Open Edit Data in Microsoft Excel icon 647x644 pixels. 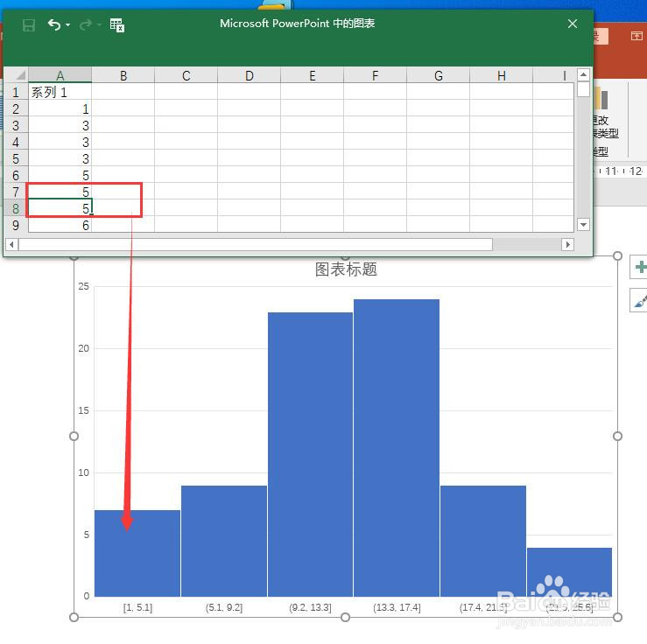pos(117,25)
